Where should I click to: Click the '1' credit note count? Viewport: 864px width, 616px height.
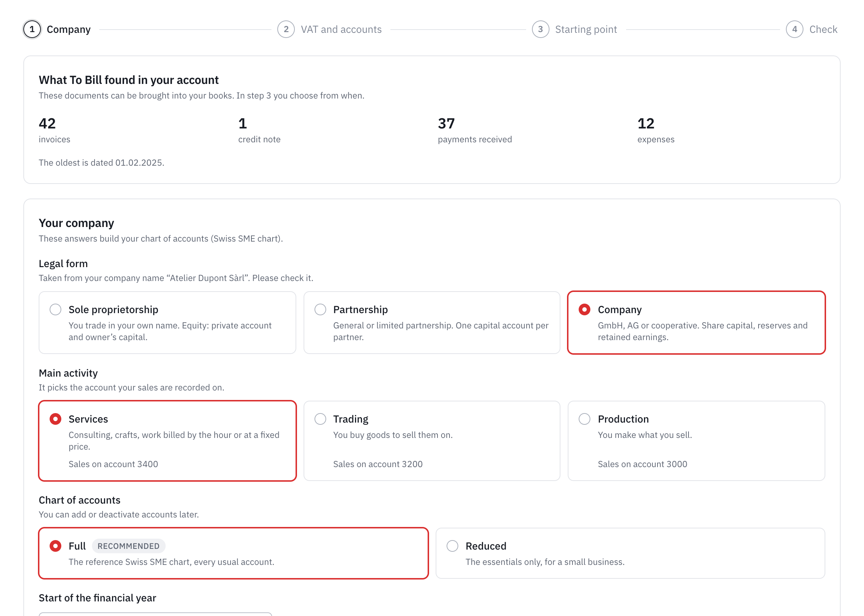pos(242,123)
